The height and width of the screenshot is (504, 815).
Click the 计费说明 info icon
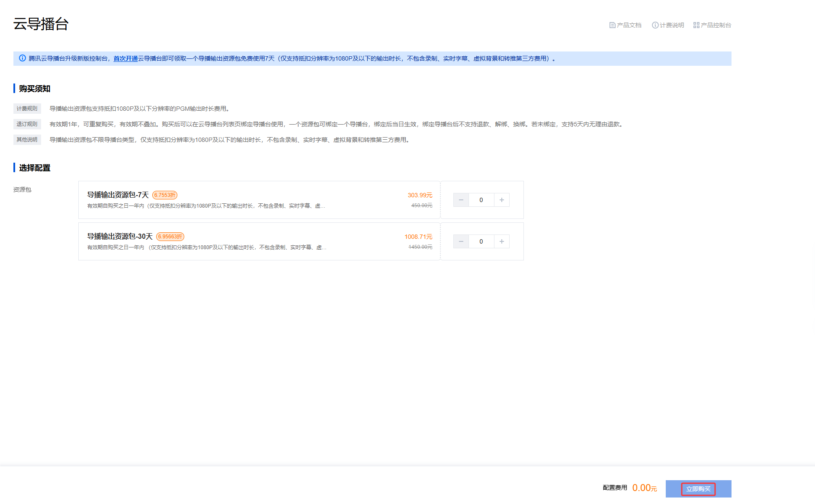(x=655, y=25)
